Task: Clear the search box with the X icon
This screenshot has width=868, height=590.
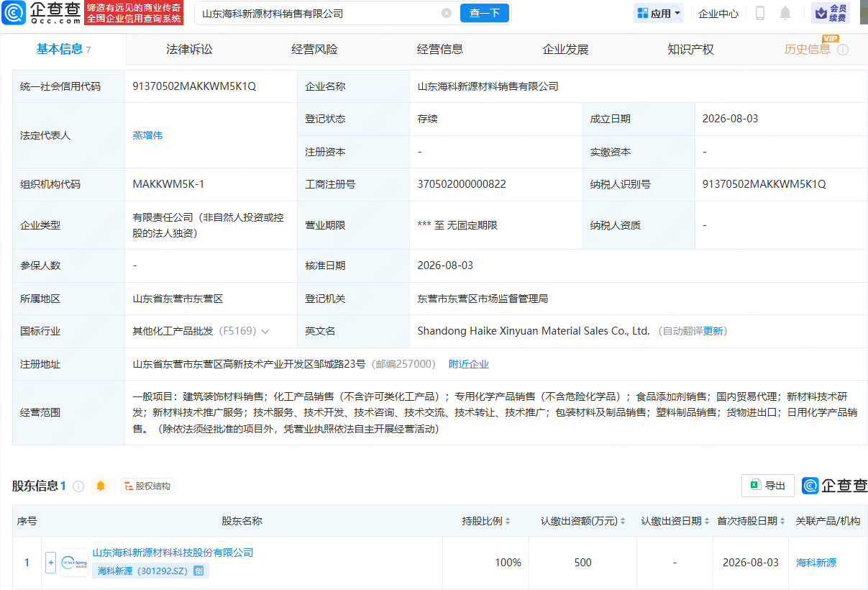Action: coord(447,13)
